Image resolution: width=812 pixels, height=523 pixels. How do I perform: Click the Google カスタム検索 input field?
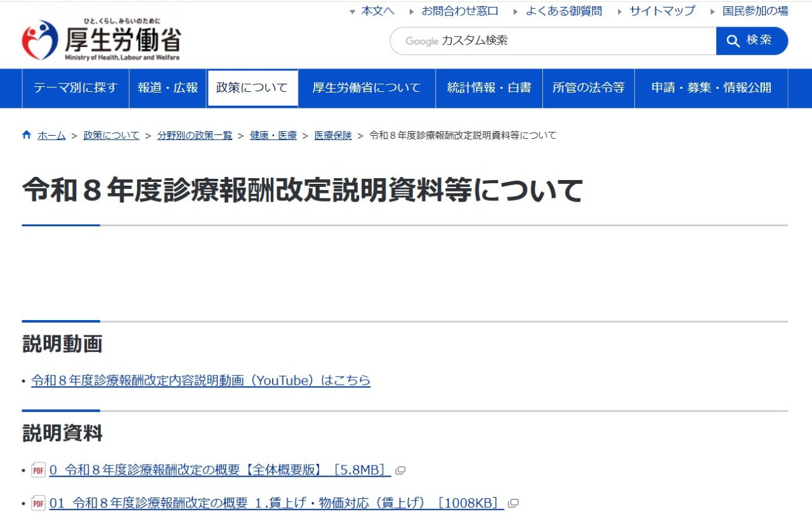click(552, 41)
